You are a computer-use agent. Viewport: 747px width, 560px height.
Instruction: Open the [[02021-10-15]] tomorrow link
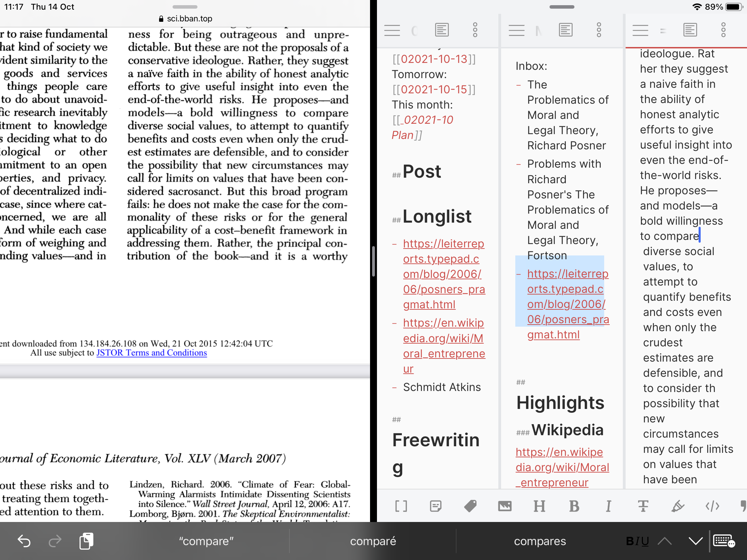coord(434,90)
